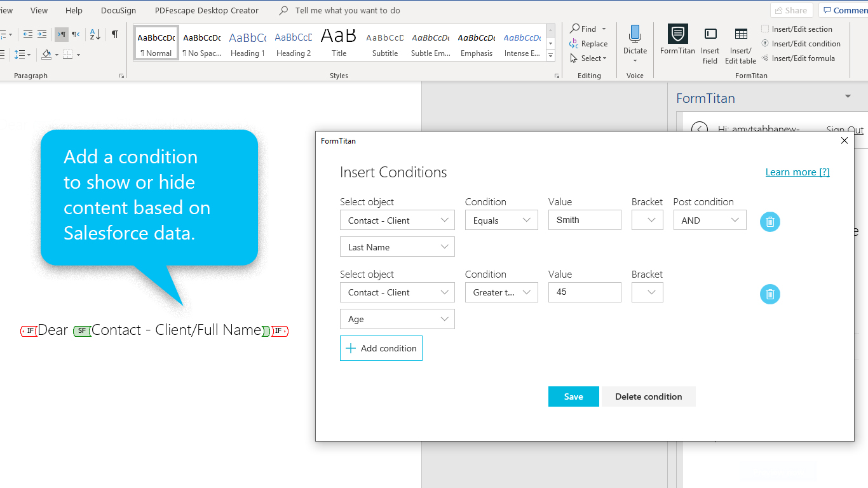Click the Share button
Image resolution: width=868 pixels, height=488 pixels.
point(791,10)
